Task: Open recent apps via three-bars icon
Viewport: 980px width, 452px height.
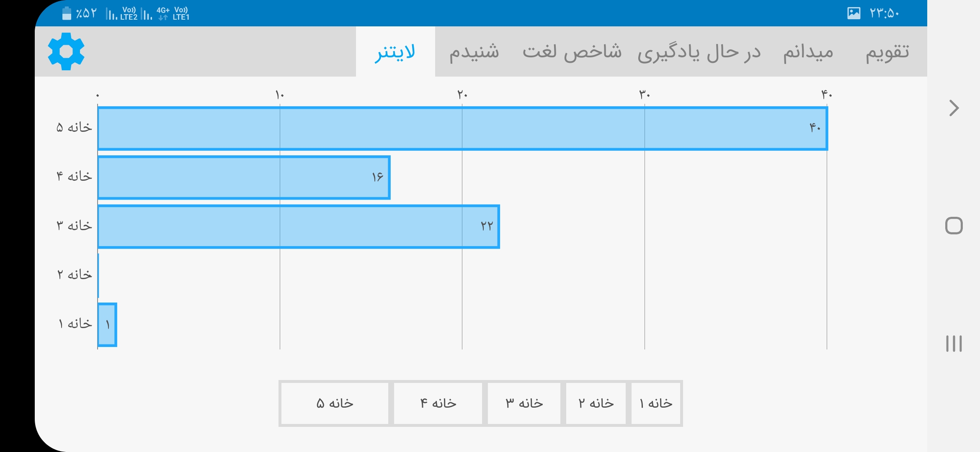Action: (954, 343)
